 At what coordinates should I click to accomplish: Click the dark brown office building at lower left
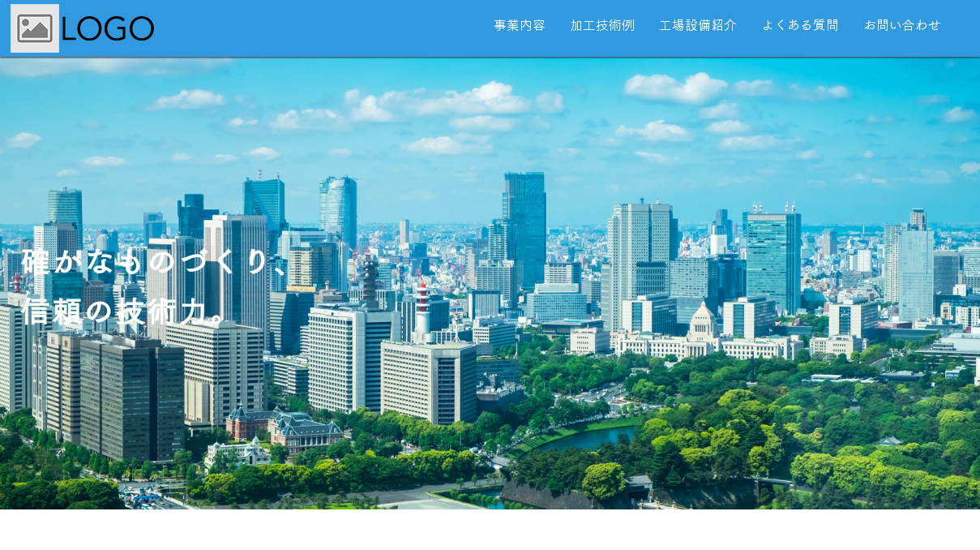click(131, 397)
